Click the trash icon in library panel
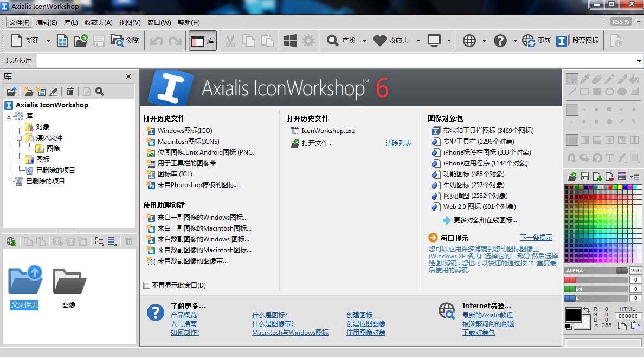 click(70, 92)
